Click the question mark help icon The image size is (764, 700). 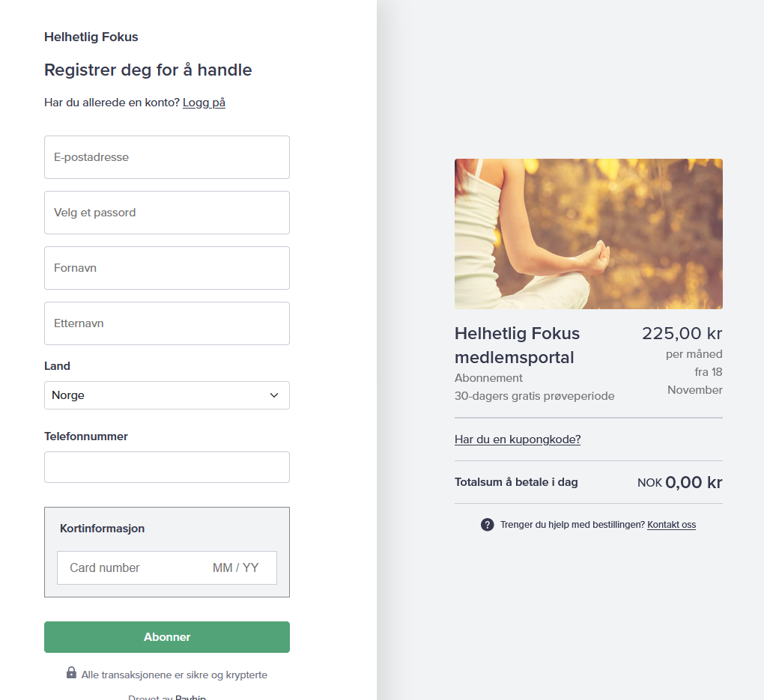(x=488, y=525)
